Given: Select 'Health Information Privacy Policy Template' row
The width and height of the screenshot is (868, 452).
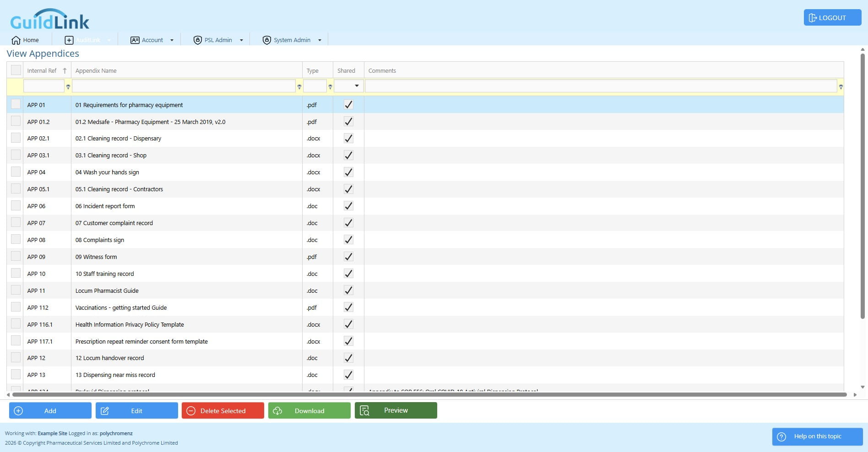Looking at the screenshot, I should (425, 324).
